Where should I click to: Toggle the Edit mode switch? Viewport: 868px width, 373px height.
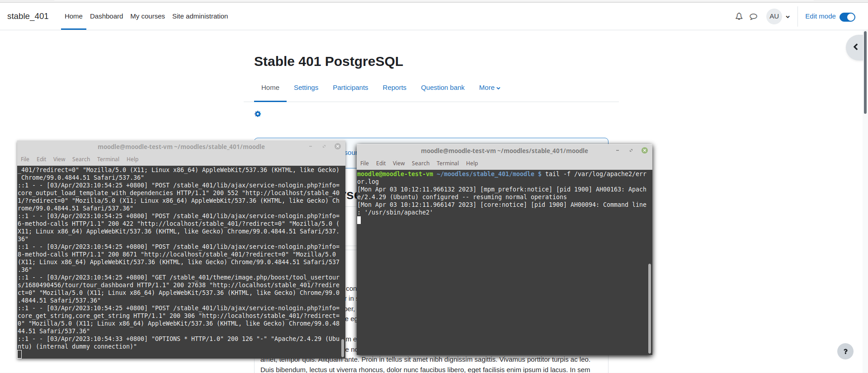point(847,17)
